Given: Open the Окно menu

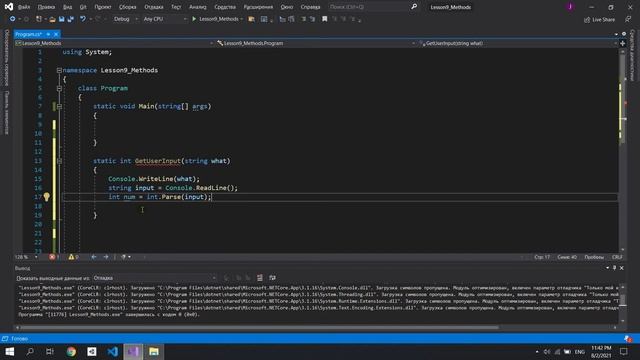Looking at the screenshot, I should coord(287,7).
